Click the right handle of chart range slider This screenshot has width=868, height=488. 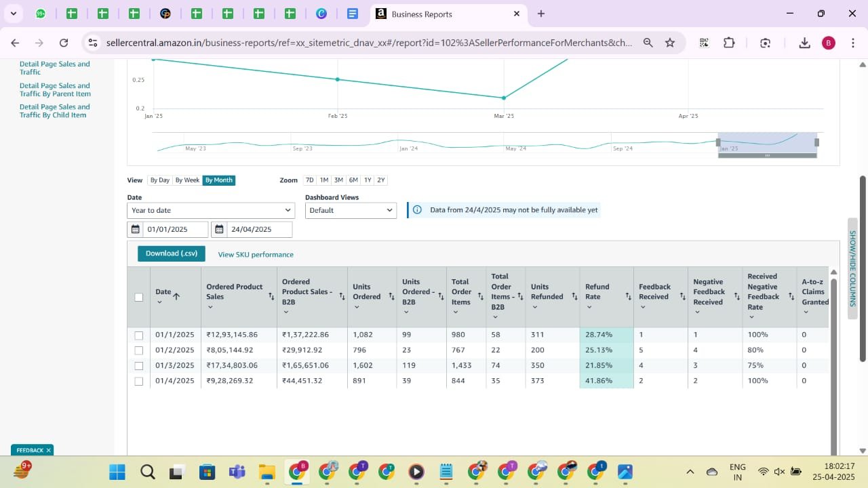tap(816, 142)
